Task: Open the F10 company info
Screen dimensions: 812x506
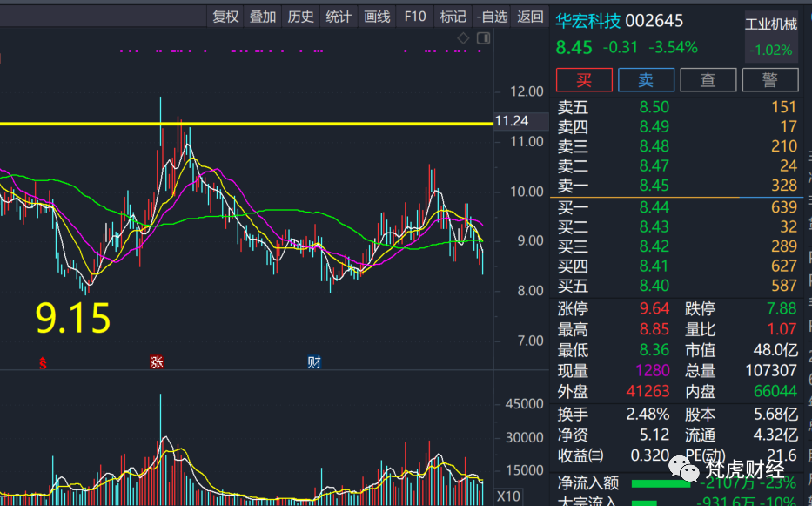Action: coord(415,17)
